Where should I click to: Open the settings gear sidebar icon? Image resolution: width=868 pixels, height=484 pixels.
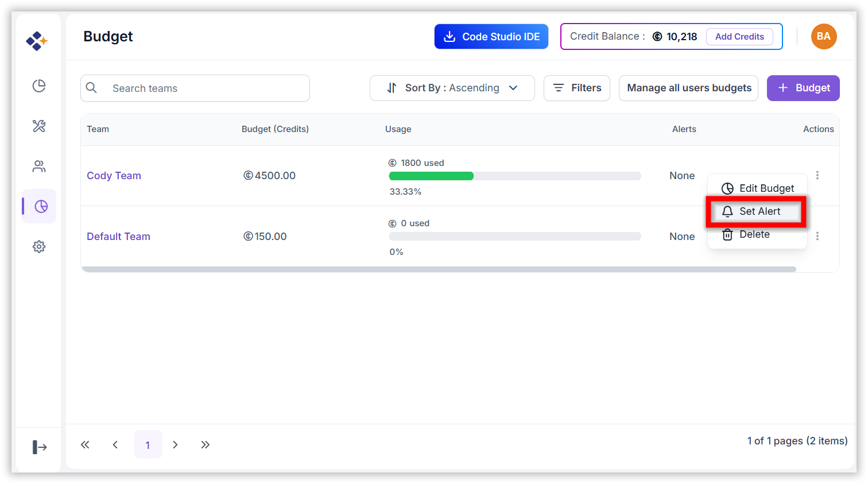(39, 247)
